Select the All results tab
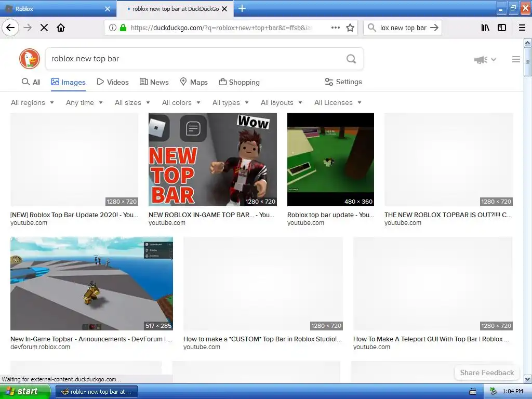 pos(31,82)
